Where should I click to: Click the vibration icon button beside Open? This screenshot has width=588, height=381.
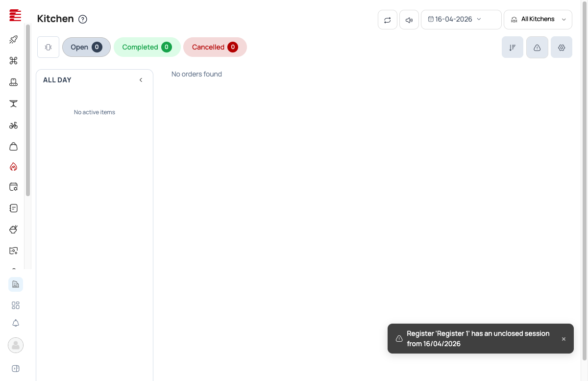tap(48, 47)
